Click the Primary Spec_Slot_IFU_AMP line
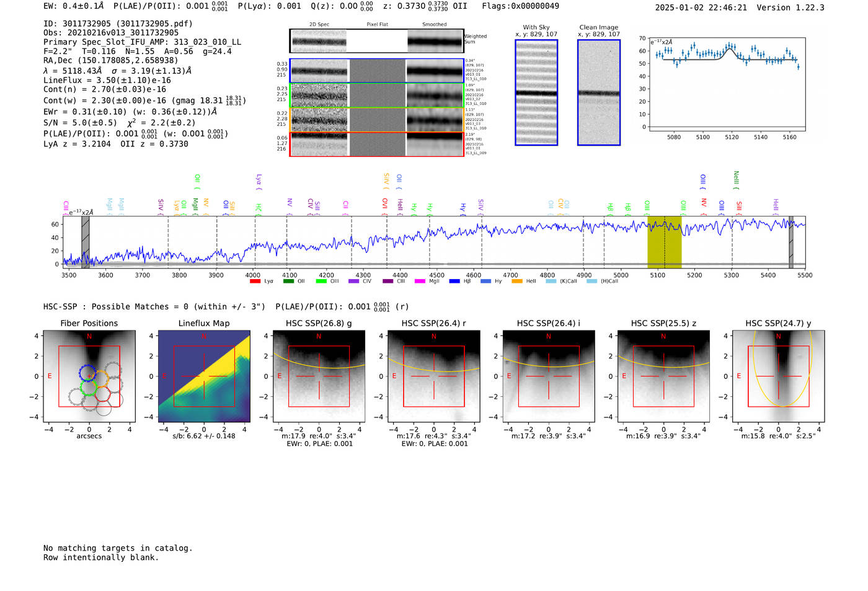 click(x=142, y=42)
